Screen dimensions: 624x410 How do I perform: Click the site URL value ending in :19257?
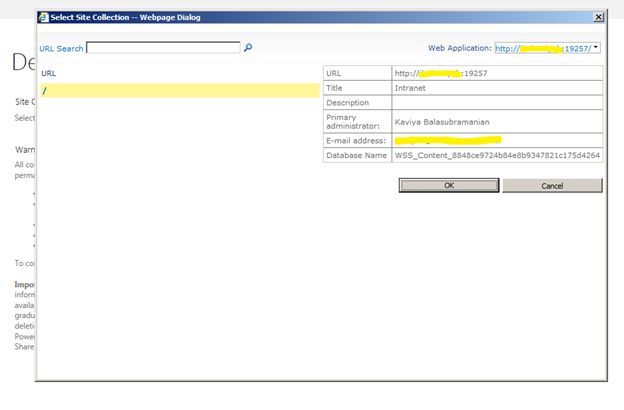441,73
